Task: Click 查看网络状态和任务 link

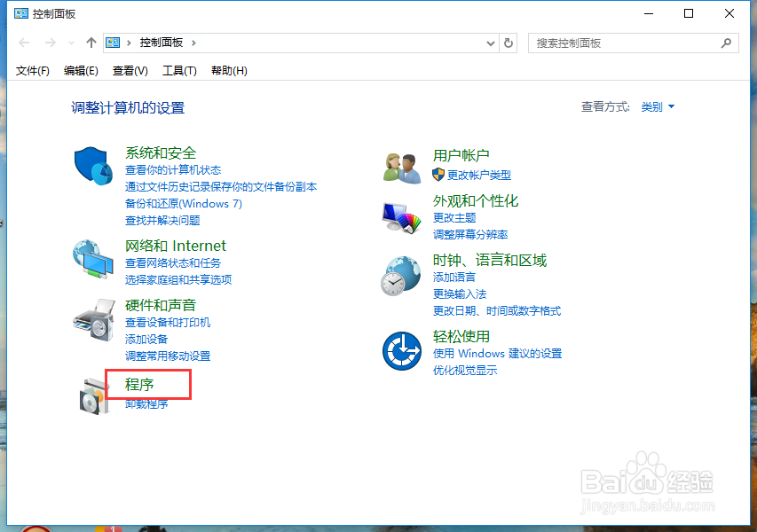Action: point(173,262)
